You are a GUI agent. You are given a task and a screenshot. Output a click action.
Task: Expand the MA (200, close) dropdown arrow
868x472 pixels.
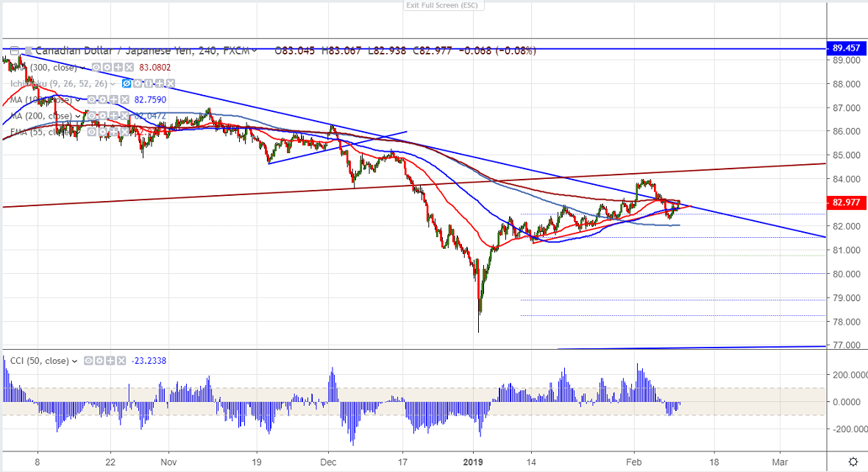click(78, 116)
